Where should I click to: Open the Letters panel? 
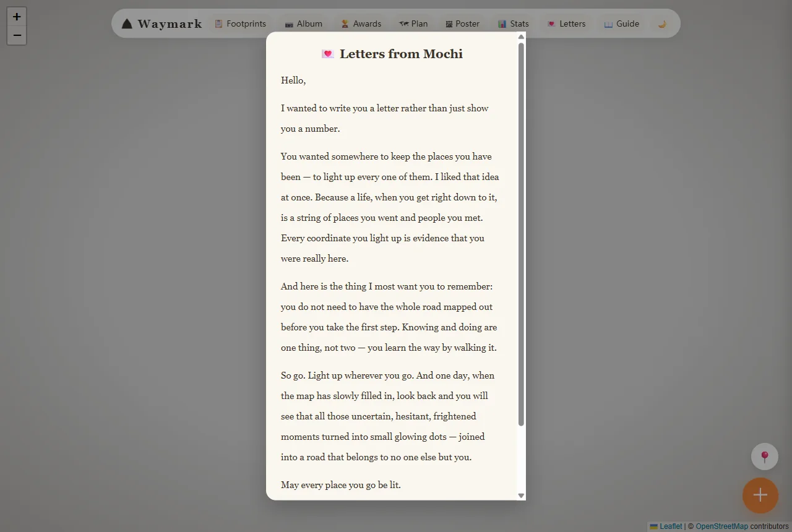[566, 24]
